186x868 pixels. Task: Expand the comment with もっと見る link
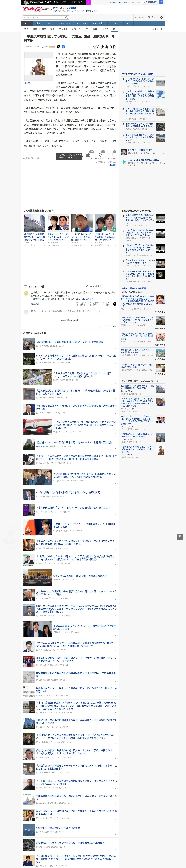(88, 299)
